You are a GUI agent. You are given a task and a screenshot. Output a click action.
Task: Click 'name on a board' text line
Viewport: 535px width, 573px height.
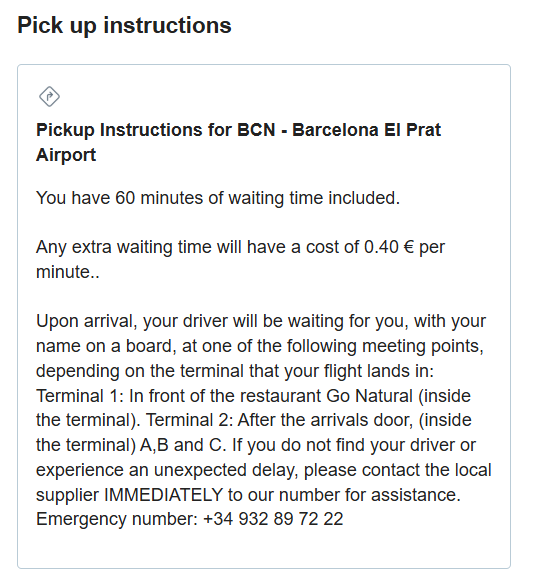[x=104, y=346]
